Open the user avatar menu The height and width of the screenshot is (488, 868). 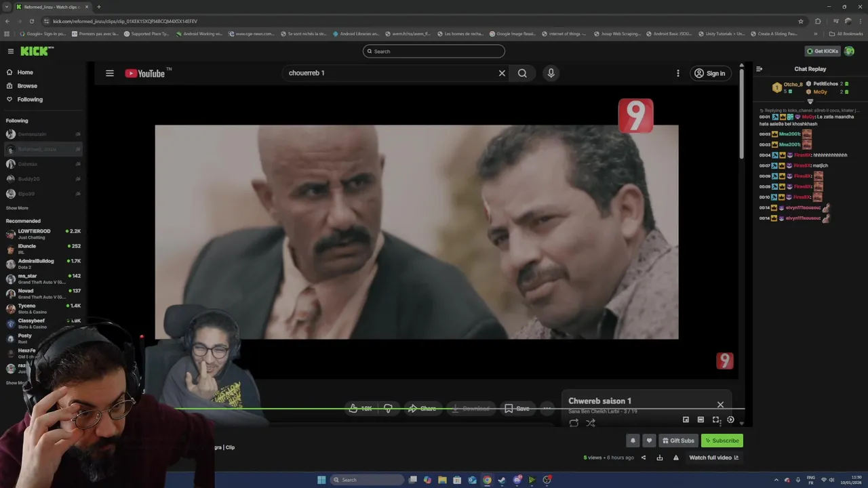coord(849,51)
